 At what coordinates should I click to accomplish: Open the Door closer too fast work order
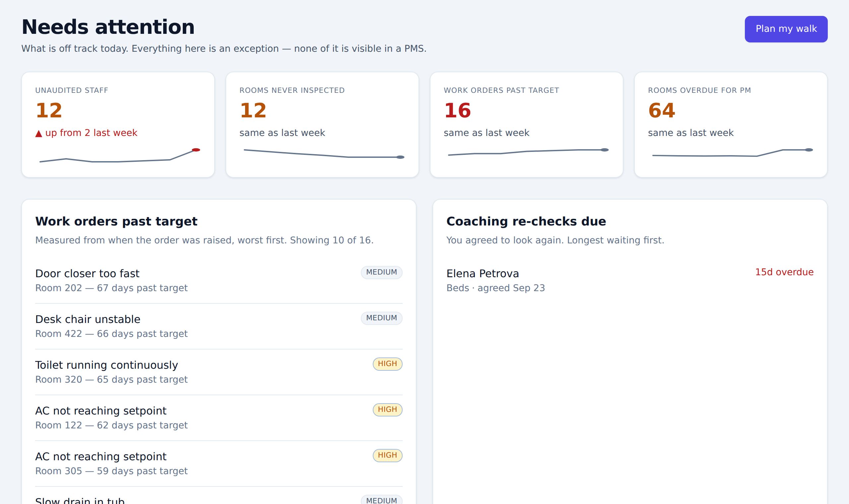pos(219,281)
